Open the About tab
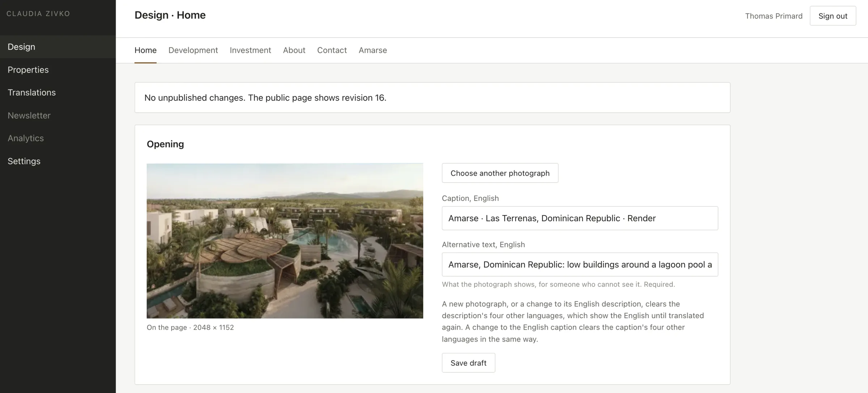 pyautogui.click(x=294, y=50)
